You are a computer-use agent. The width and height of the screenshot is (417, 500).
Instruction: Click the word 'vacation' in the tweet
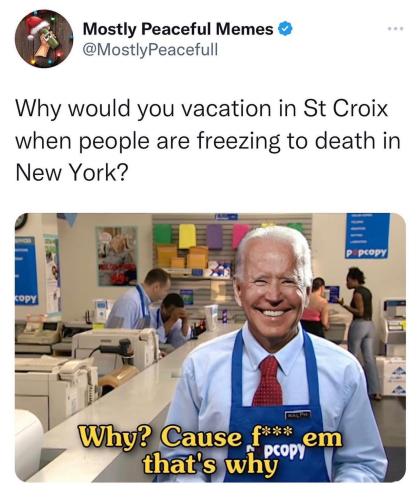[x=226, y=108]
